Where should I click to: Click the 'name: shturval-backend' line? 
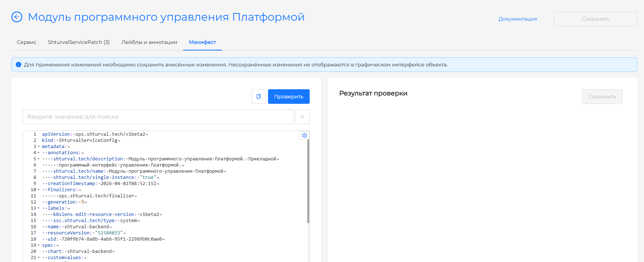tap(77, 227)
